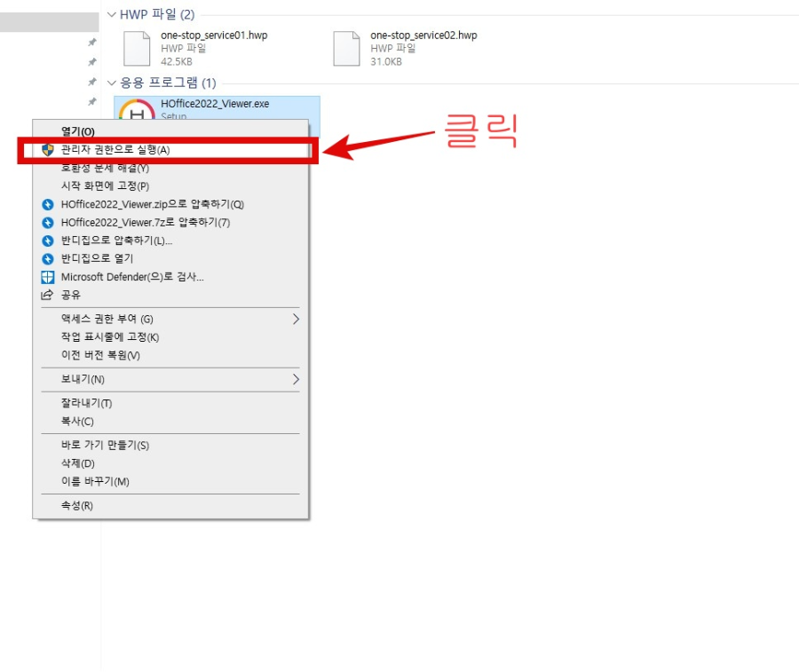Click the 반디집으로 압축하기 icon
This screenshot has width=799, height=672.
[x=47, y=241]
